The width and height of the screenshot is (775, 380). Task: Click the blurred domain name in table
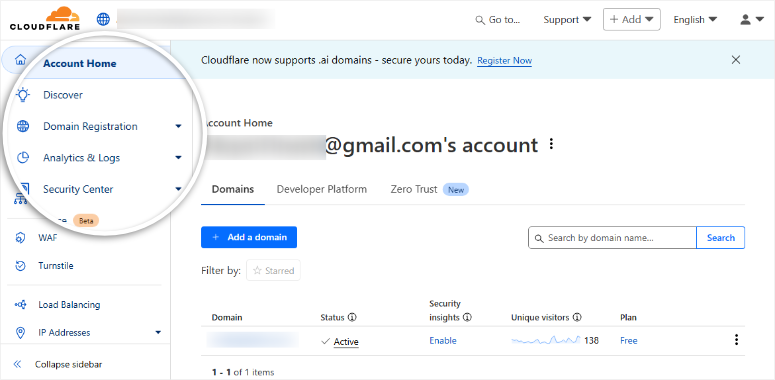coord(253,340)
